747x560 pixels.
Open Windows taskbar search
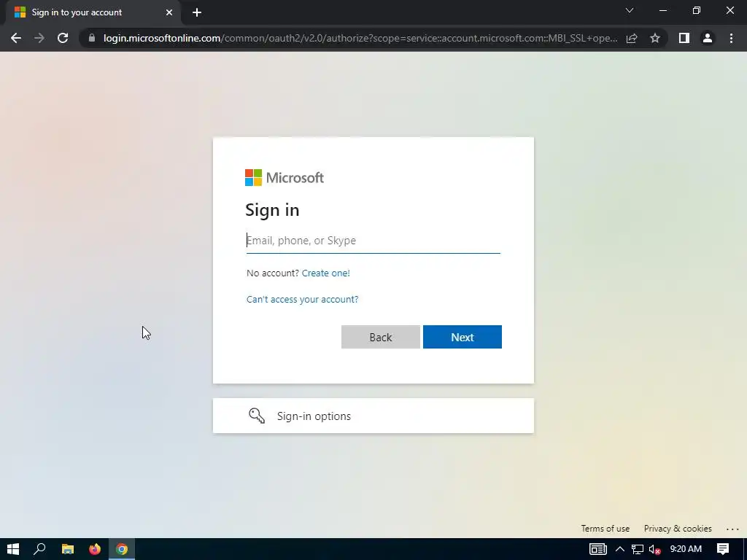pyautogui.click(x=39, y=549)
